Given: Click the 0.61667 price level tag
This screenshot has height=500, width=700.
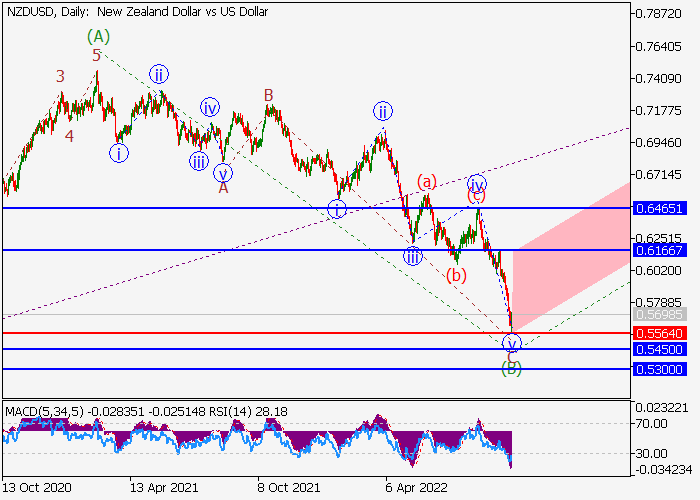Looking at the screenshot, I should pyautogui.click(x=658, y=250).
